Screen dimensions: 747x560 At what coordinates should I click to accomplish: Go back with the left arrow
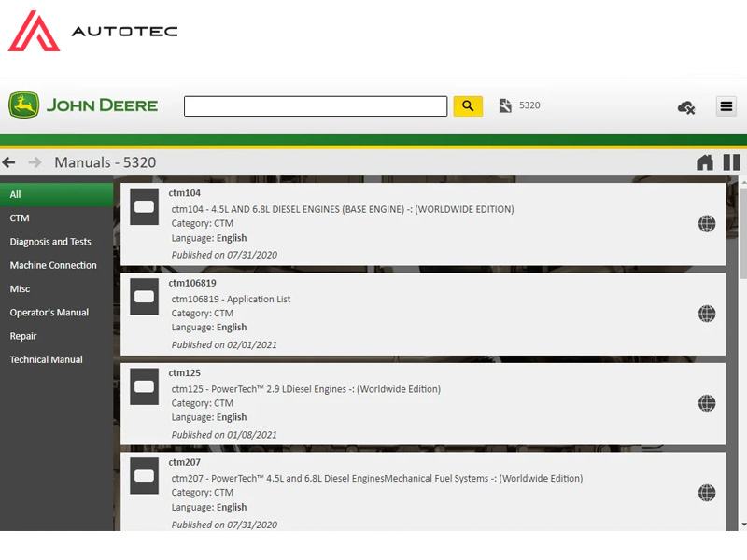9,162
